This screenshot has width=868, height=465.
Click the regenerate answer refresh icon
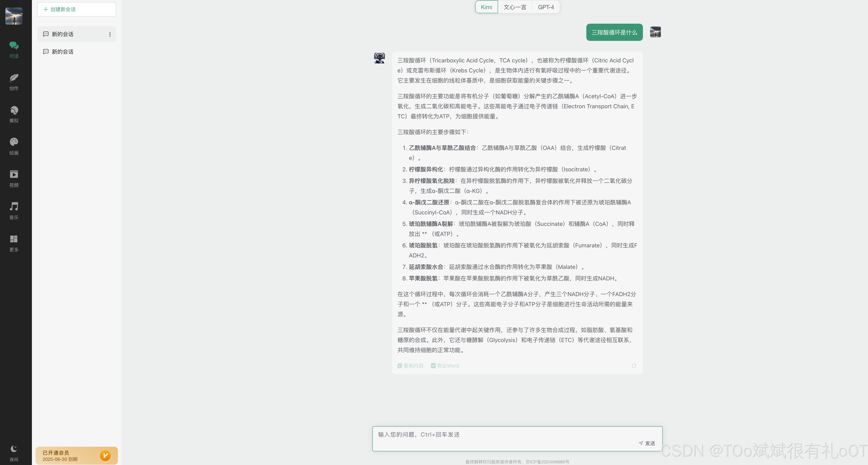pos(634,366)
